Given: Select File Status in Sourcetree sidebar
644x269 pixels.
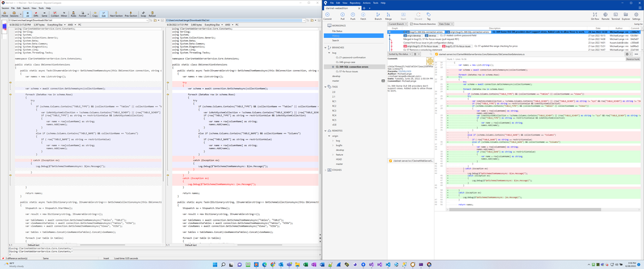Looking at the screenshot, I should (x=337, y=31).
